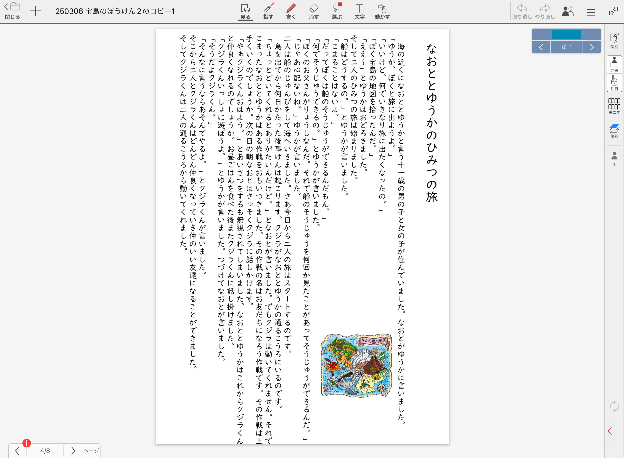Image resolution: width=624 pixels, height=458 pixels.
Task: Expand the red collapsed side panel arrow
Action: 611,431
